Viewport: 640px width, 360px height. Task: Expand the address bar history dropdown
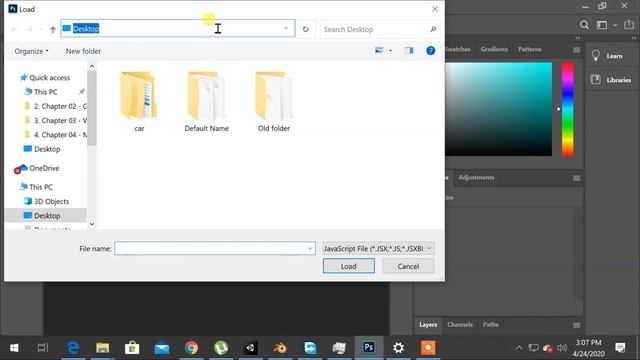[286, 28]
